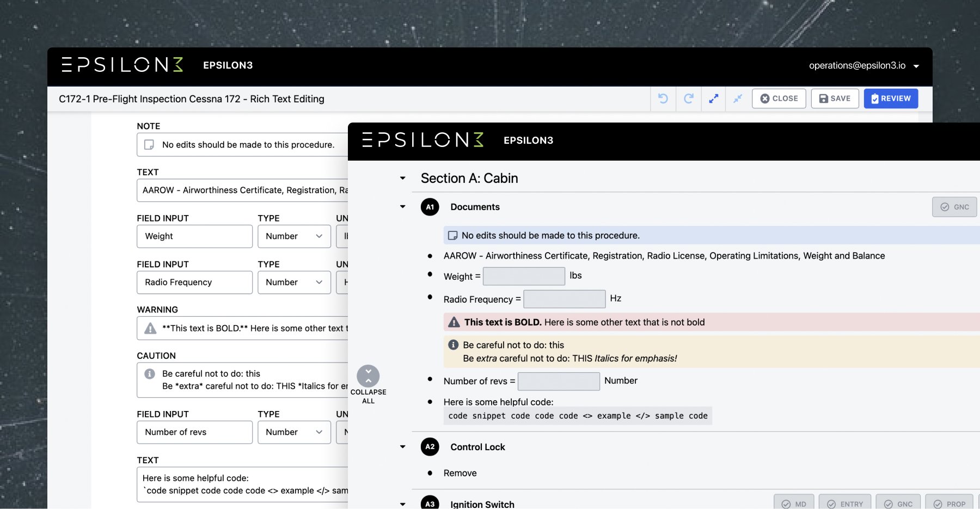Screen dimensions: 980x509
Task: Edit the Number of revs field input name
Action: [194, 432]
